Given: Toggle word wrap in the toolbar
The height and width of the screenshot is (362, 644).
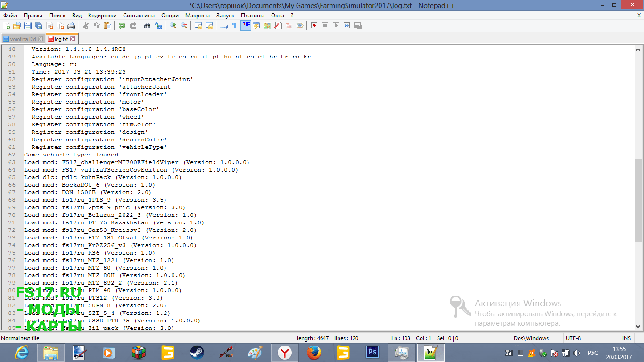Looking at the screenshot, I should point(224,25).
